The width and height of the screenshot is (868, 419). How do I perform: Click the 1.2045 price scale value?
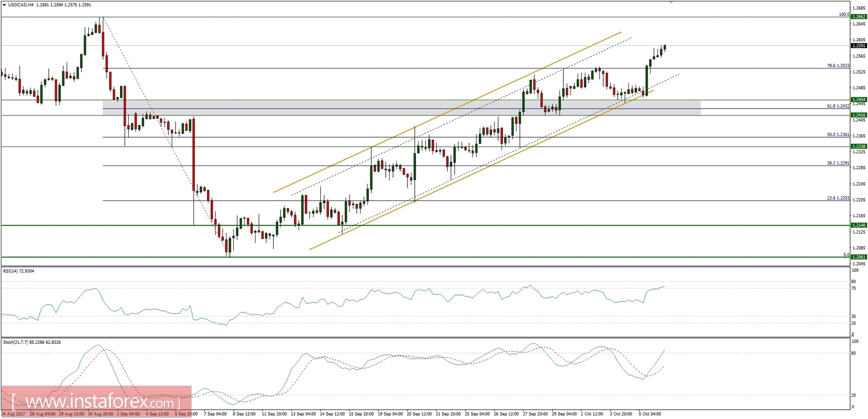coord(859,264)
